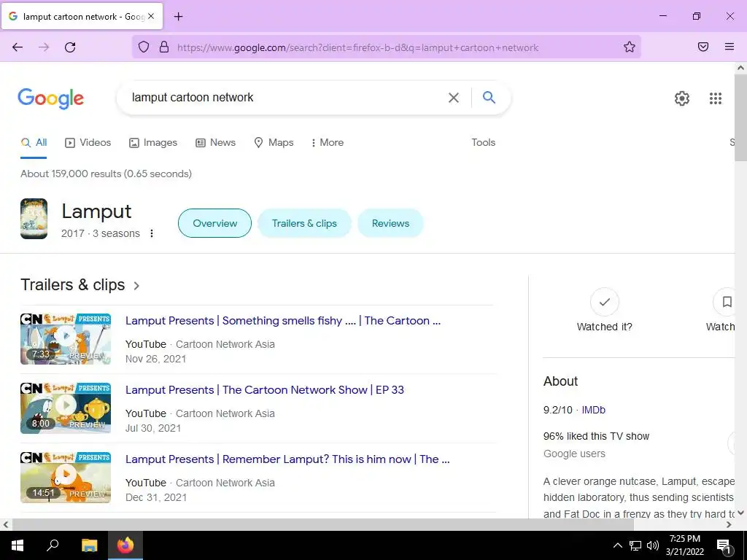This screenshot has height=560, width=747.
Task: Open the Lamput poster thumbnail
Action: (34, 219)
